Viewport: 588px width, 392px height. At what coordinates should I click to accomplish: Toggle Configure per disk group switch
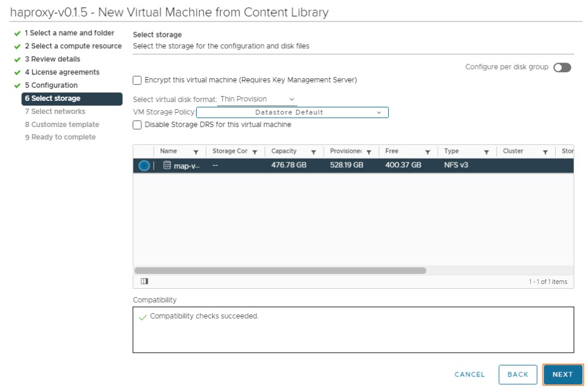coord(562,67)
